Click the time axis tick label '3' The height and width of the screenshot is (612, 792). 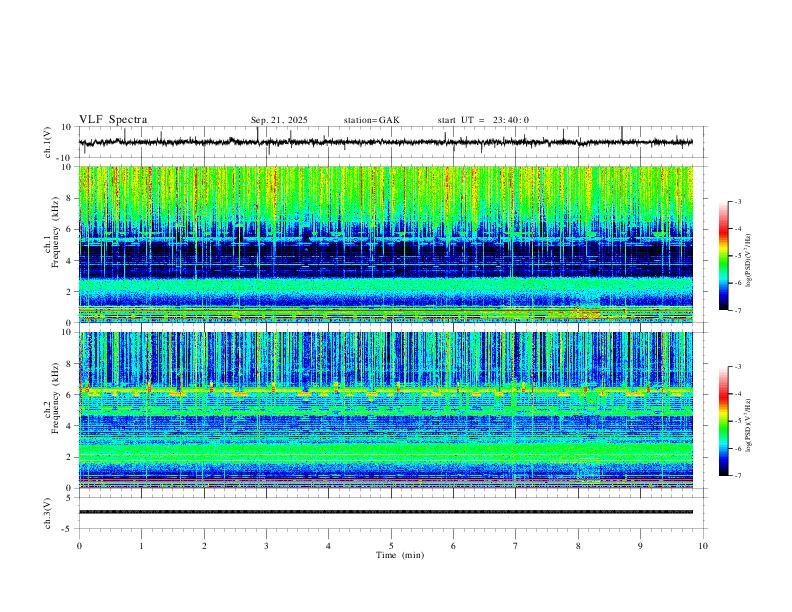(266, 546)
